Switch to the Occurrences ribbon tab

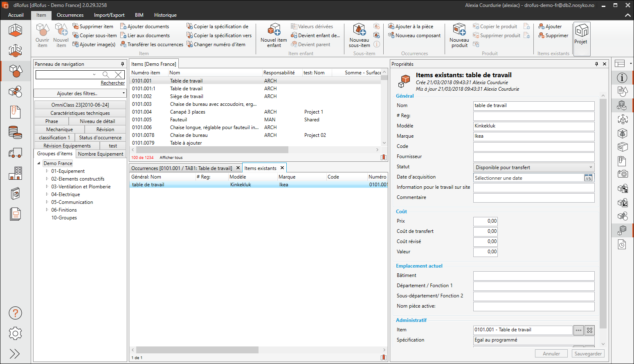70,15
